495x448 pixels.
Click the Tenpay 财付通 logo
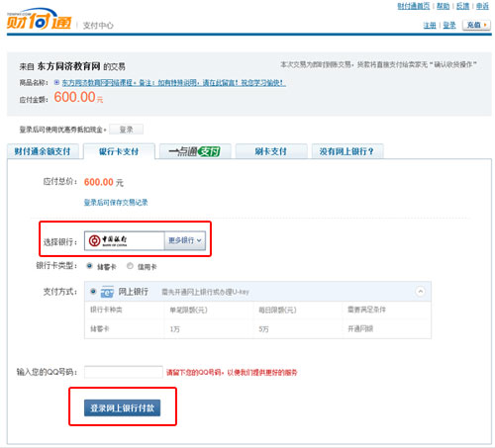pos(39,20)
